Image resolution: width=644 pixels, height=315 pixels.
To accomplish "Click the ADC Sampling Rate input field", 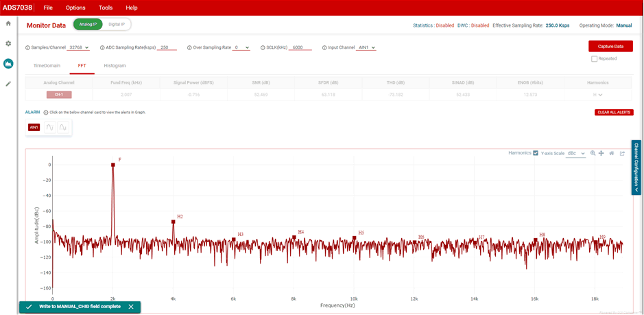I will (167, 48).
